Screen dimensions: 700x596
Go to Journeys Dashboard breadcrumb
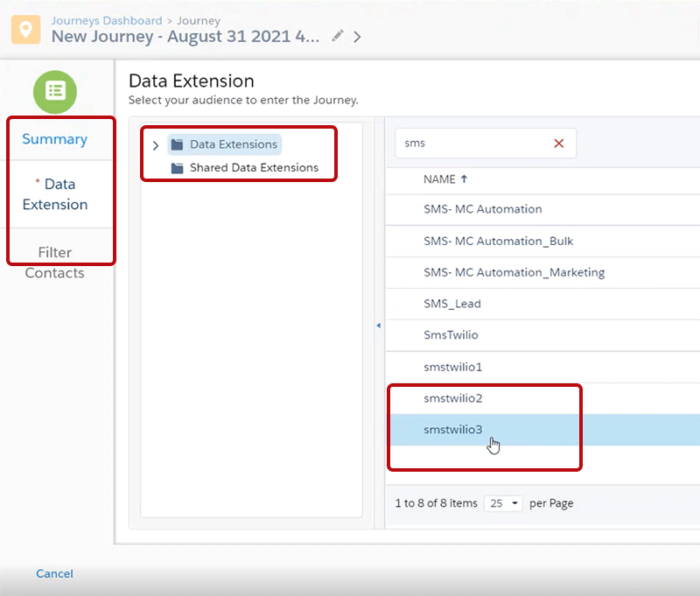point(107,20)
